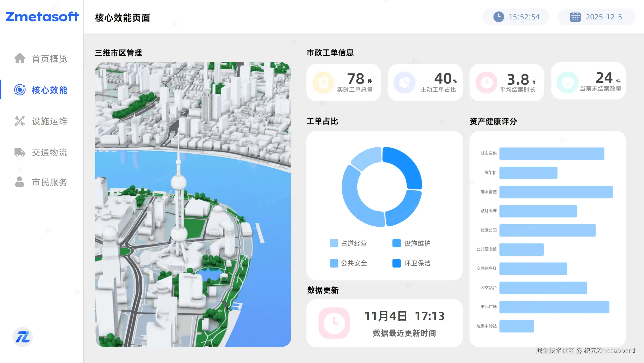The height and width of the screenshot is (363, 644).
Task: Click the target icon for 核心效能
Action: pyautogui.click(x=20, y=90)
